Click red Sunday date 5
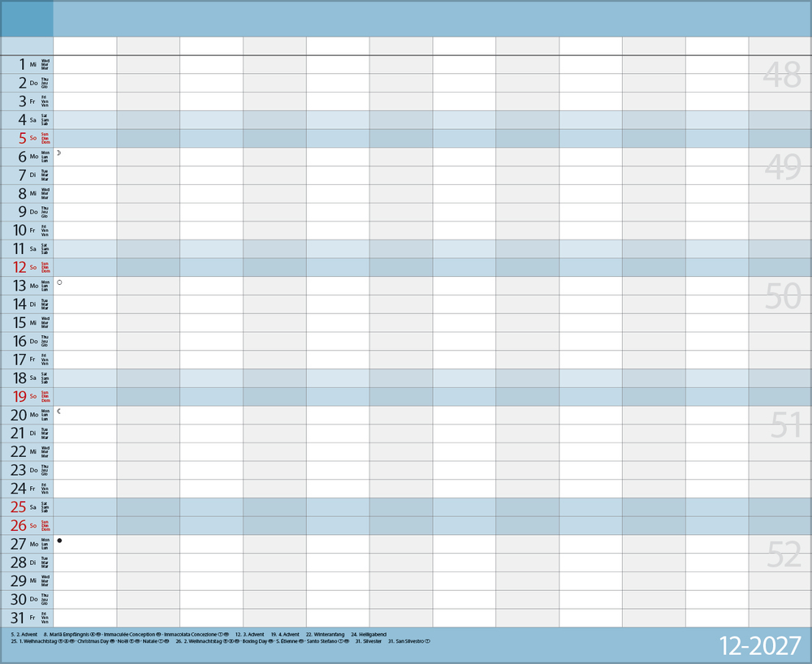The height and width of the screenshot is (664, 812). 22,138
